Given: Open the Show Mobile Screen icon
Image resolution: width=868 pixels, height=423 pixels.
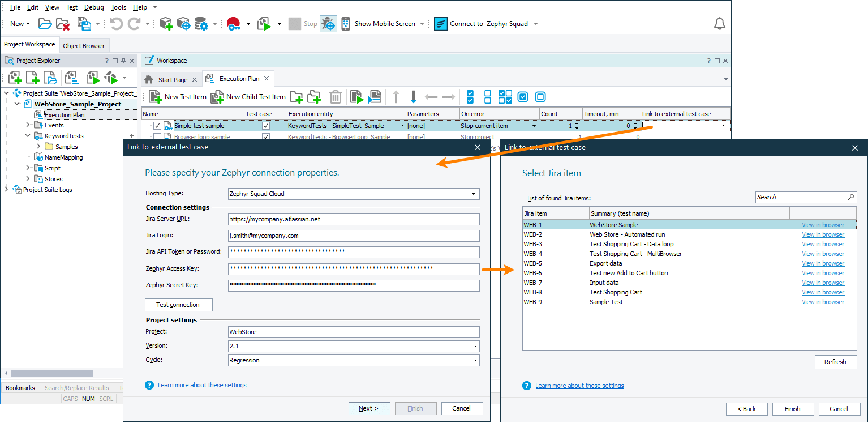Looking at the screenshot, I should 345,23.
